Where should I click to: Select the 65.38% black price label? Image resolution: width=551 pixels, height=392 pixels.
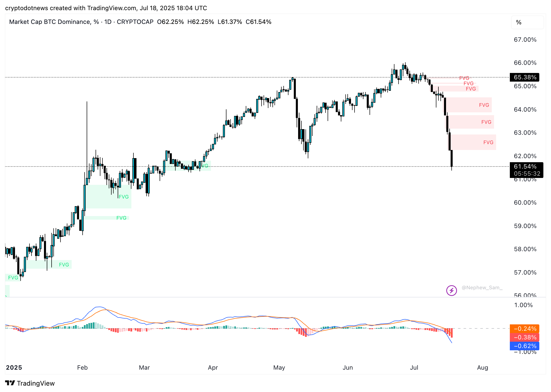(x=524, y=77)
